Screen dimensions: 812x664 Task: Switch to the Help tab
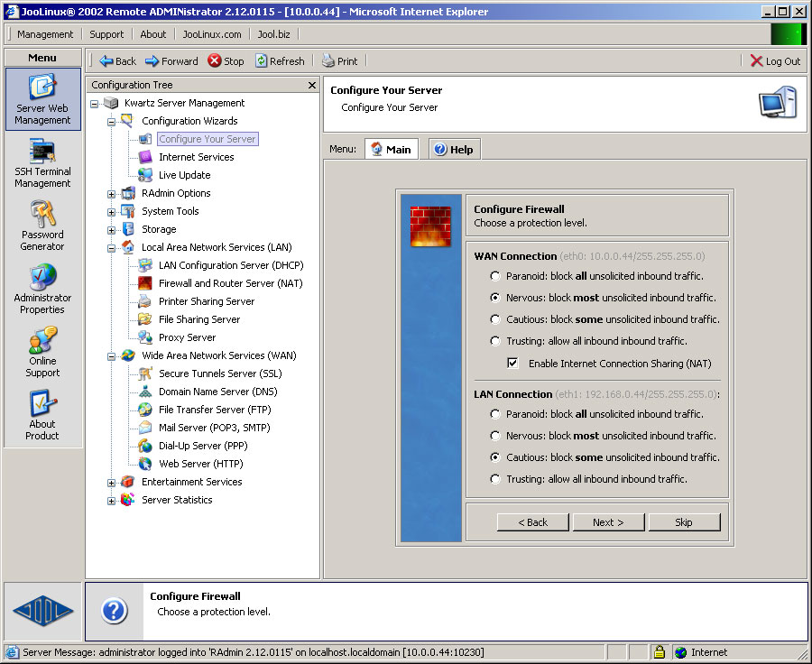tap(454, 150)
